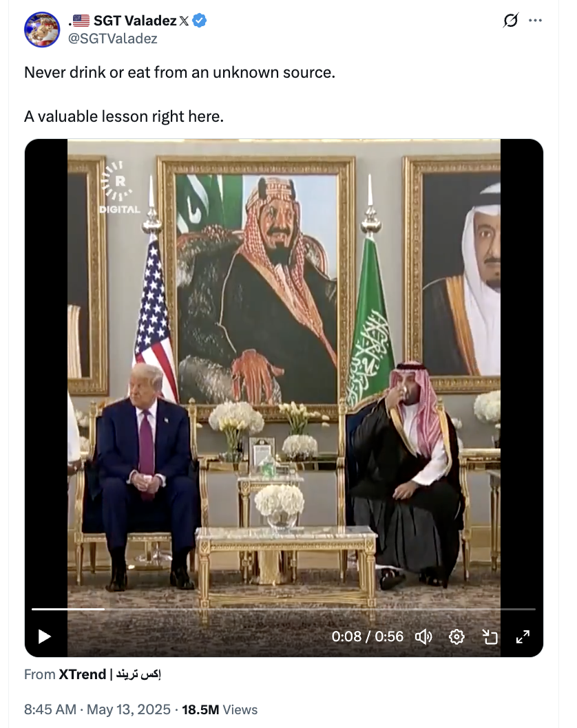Image resolution: width=577 pixels, height=728 pixels.
Task: Click the 8:45 AM May 13, 2025 timestamp
Action: pyautogui.click(x=97, y=709)
